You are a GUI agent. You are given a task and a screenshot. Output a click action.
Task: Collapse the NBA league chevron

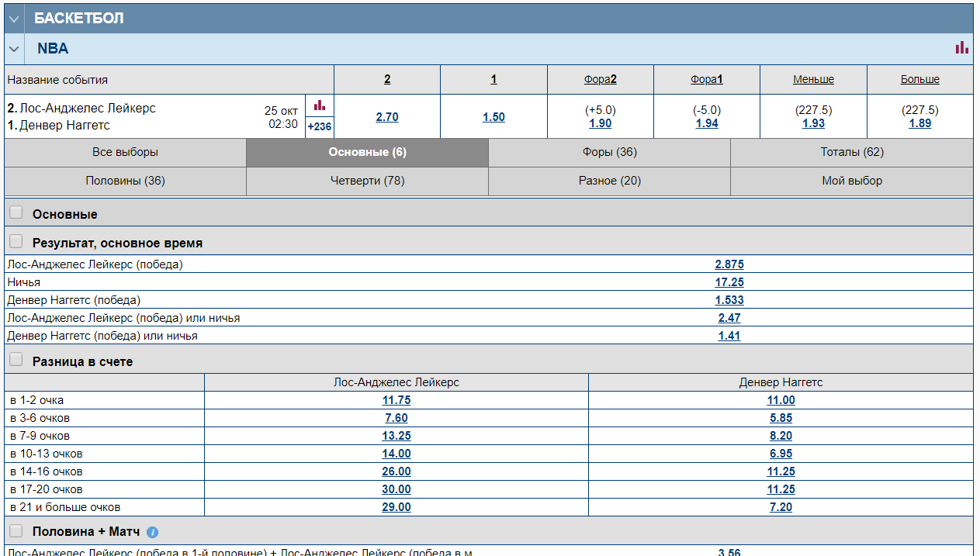point(14,49)
